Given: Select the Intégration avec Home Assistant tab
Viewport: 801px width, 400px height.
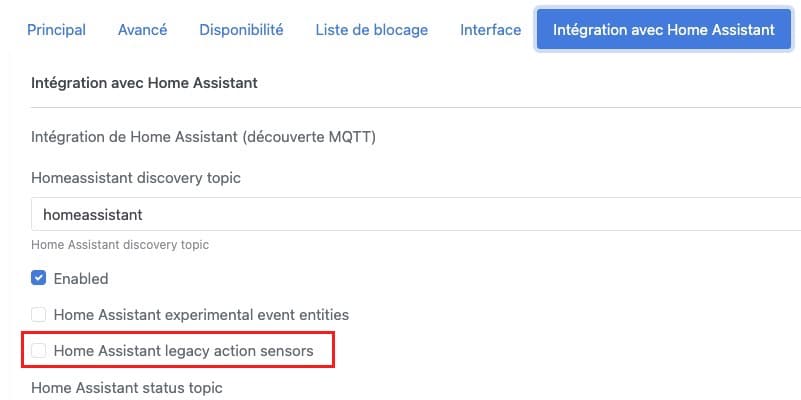Looking at the screenshot, I should tap(664, 29).
